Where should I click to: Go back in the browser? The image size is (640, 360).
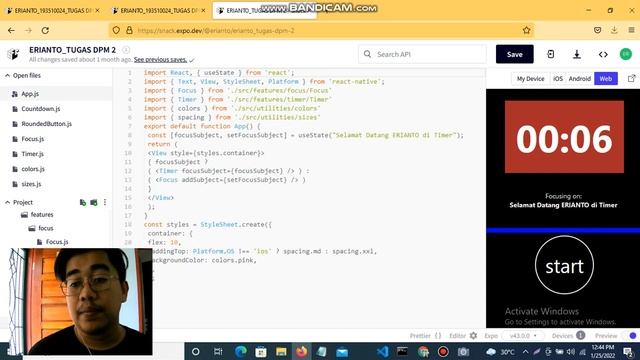[x=11, y=30]
